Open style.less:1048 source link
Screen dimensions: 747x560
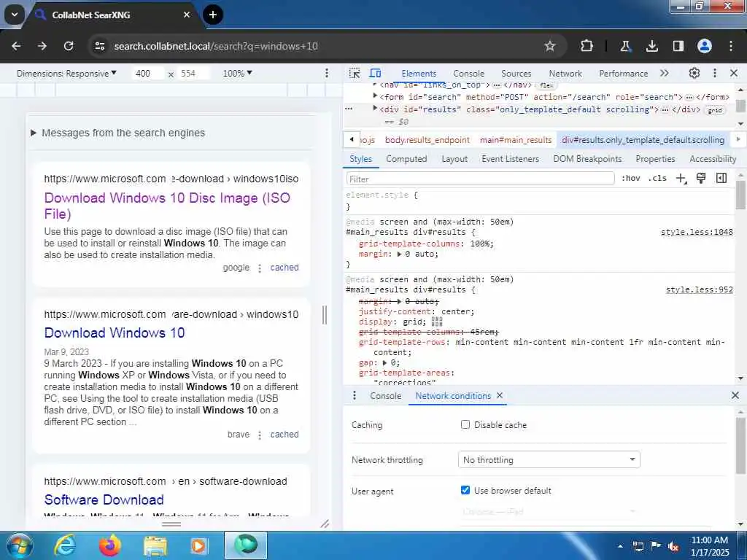[x=697, y=233]
